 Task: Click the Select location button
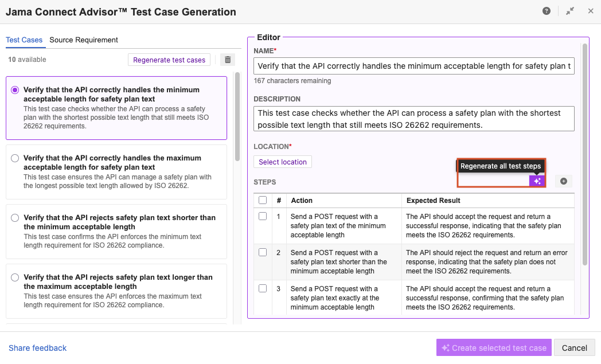(x=283, y=162)
